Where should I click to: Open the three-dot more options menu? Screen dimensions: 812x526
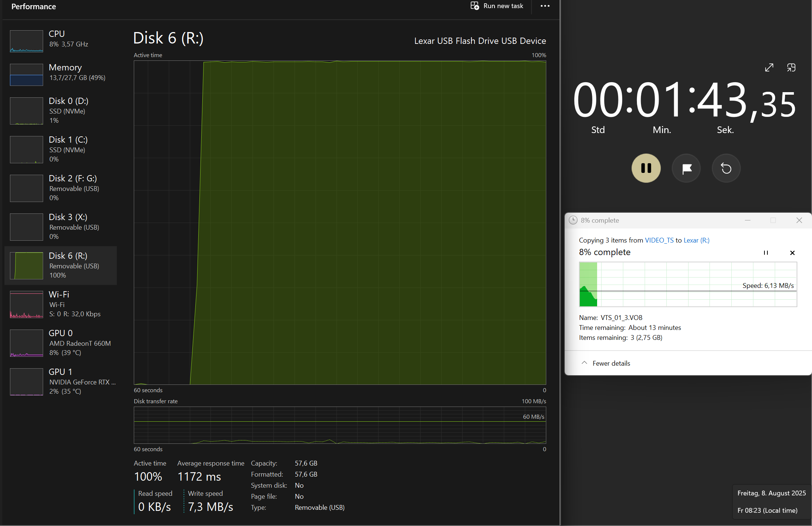pyautogui.click(x=545, y=6)
